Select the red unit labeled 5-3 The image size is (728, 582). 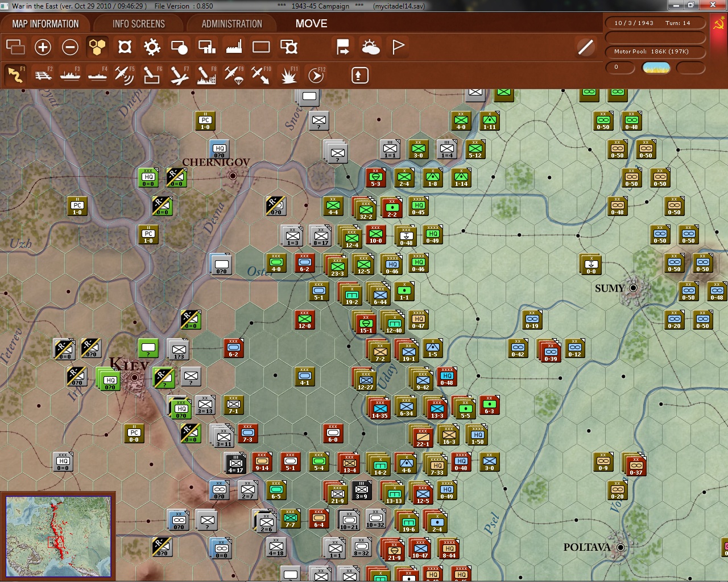pos(375,177)
